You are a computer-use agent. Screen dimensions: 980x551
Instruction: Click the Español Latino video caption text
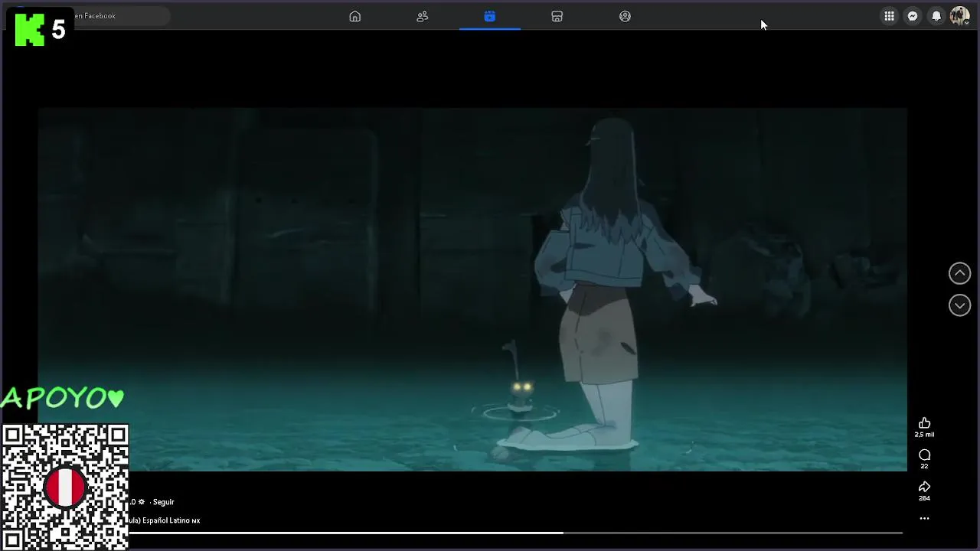(165, 520)
